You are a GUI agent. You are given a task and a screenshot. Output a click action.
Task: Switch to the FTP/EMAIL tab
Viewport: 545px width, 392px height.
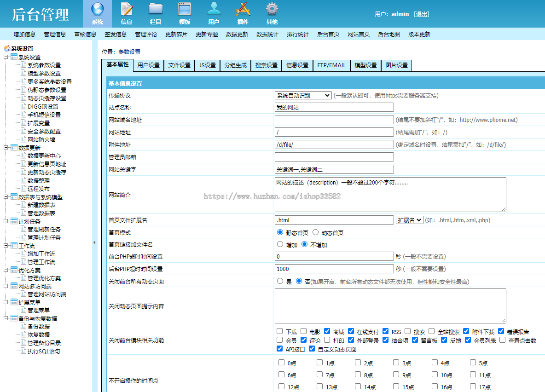pyautogui.click(x=331, y=65)
